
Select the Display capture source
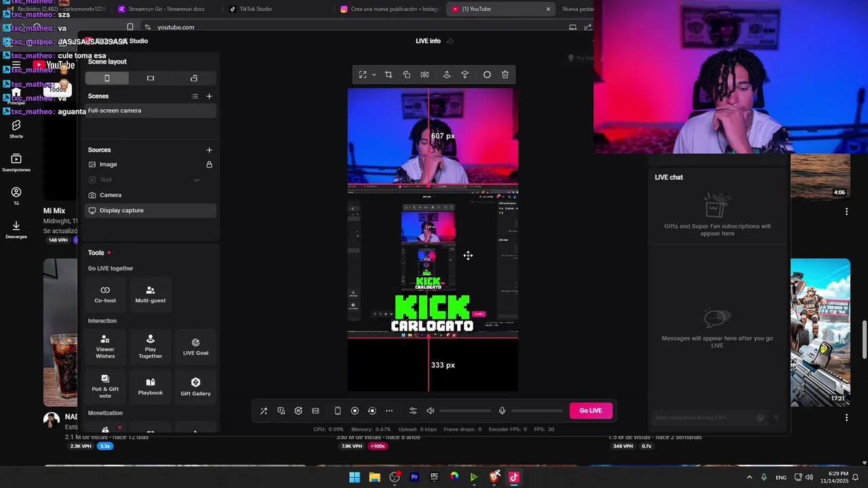(151, 210)
